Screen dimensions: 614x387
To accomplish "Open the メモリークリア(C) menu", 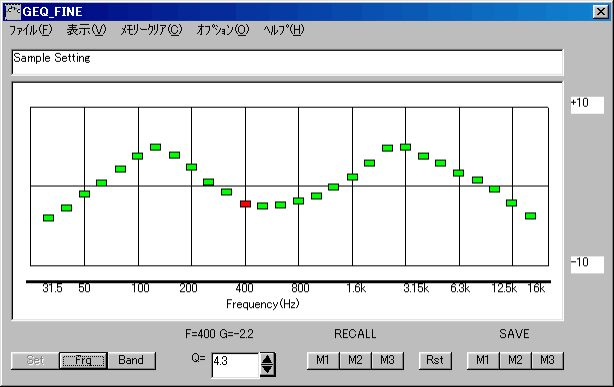I will coord(151,30).
